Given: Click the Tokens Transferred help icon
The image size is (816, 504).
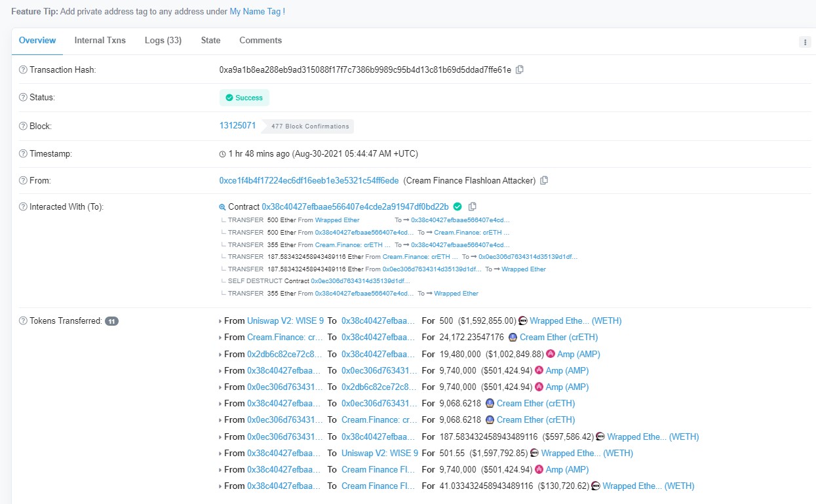Looking at the screenshot, I should [x=23, y=321].
